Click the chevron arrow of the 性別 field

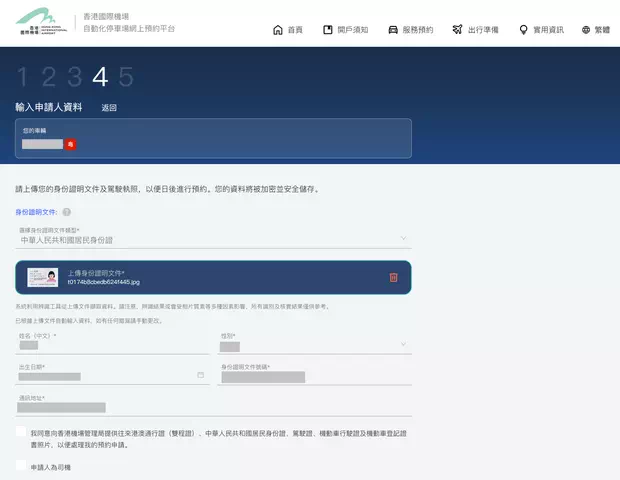pyautogui.click(x=403, y=344)
